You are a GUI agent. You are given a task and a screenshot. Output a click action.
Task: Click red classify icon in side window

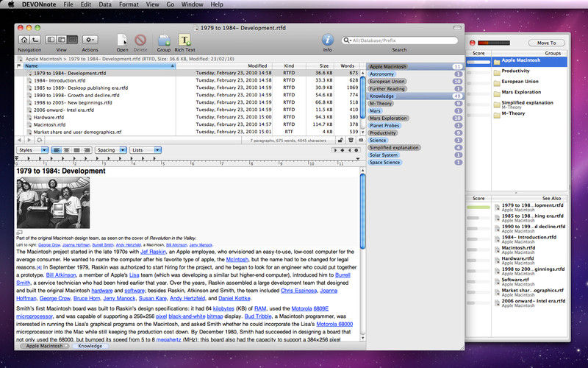(x=472, y=43)
